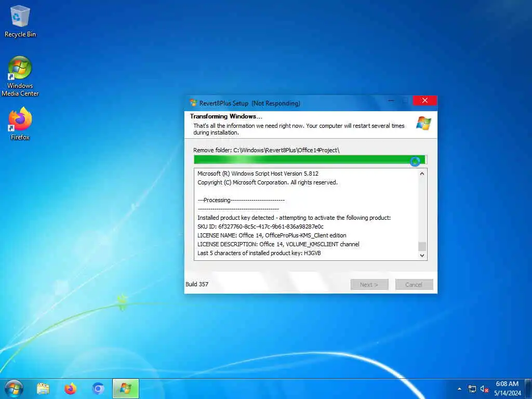This screenshot has width=532, height=399.
Task: Click the product key line ending H3GVB
Action: pos(259,253)
